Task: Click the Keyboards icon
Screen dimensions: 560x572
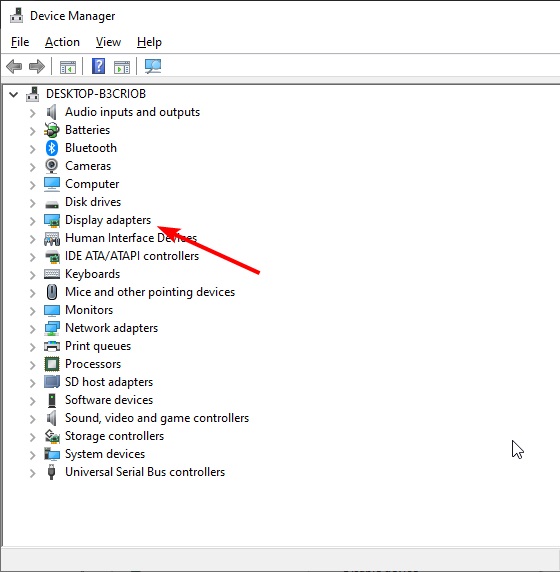Action: [52, 274]
